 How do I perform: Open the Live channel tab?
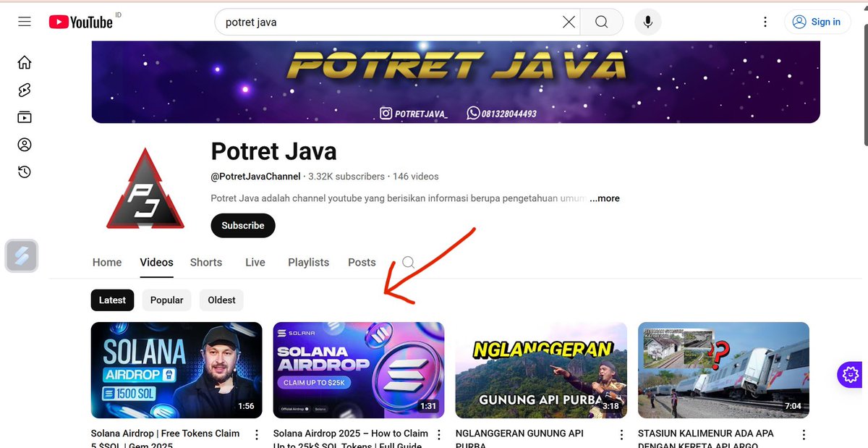click(255, 262)
